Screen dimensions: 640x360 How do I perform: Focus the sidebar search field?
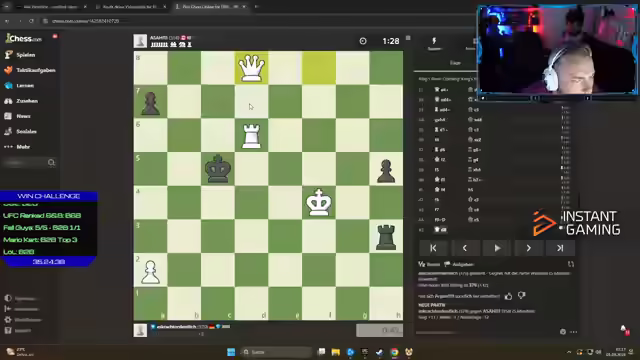point(29,162)
